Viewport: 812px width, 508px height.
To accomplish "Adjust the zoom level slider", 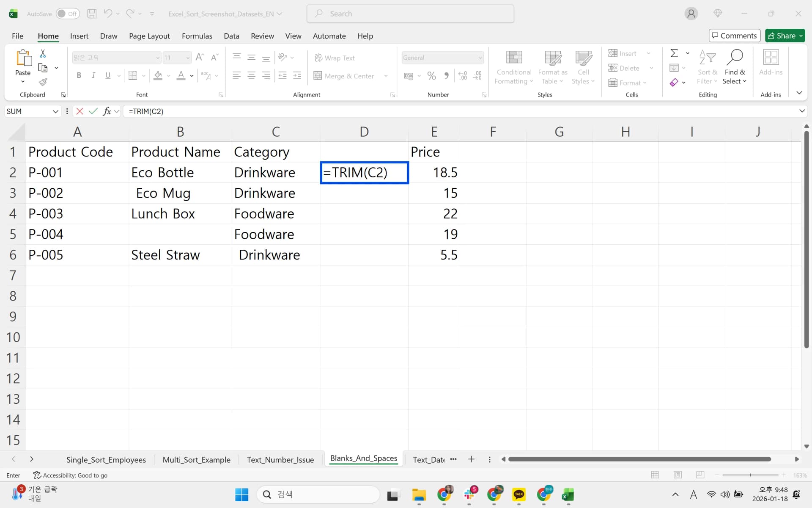I will [750, 475].
